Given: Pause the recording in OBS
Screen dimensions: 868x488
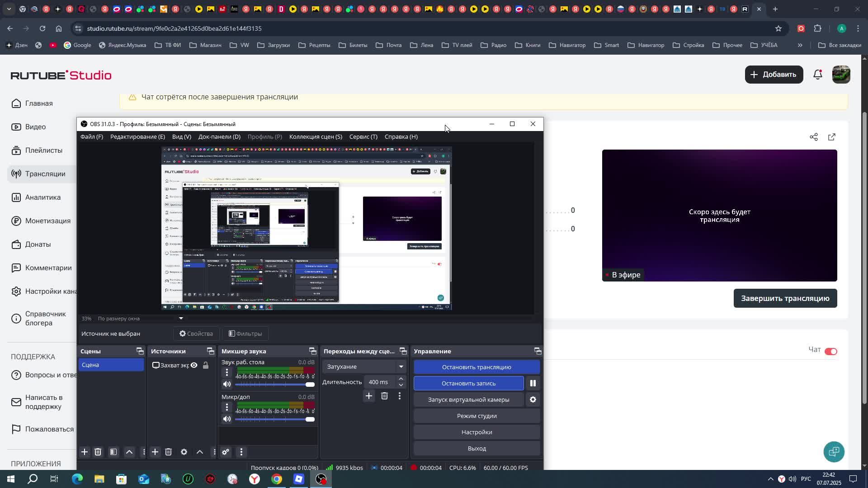Looking at the screenshot, I should pyautogui.click(x=533, y=383).
